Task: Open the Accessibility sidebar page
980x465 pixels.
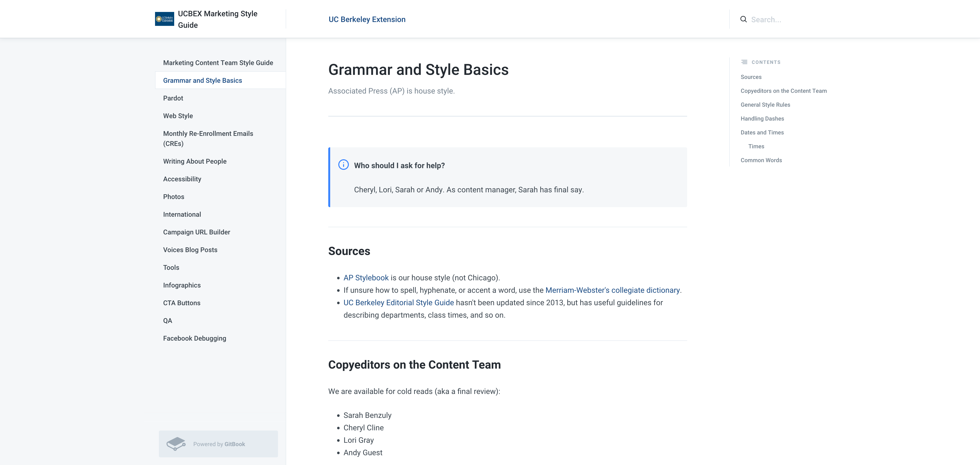Action: (182, 179)
